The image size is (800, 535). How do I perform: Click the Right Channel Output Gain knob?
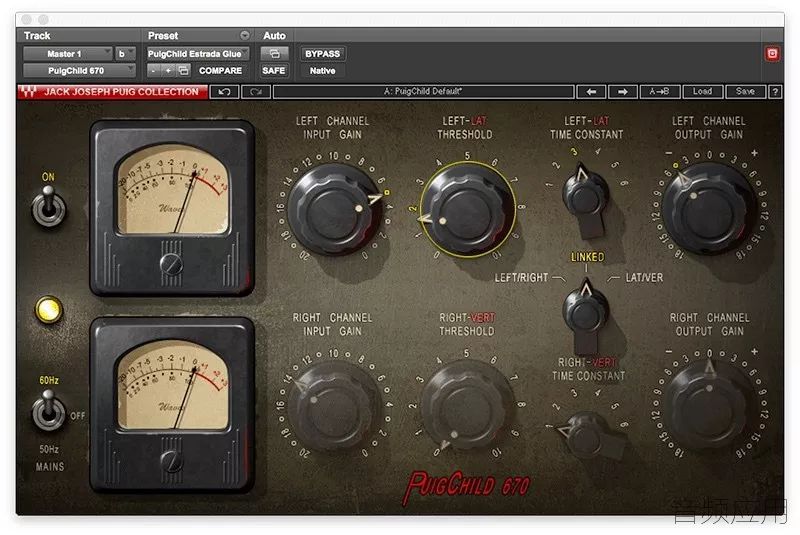(709, 406)
